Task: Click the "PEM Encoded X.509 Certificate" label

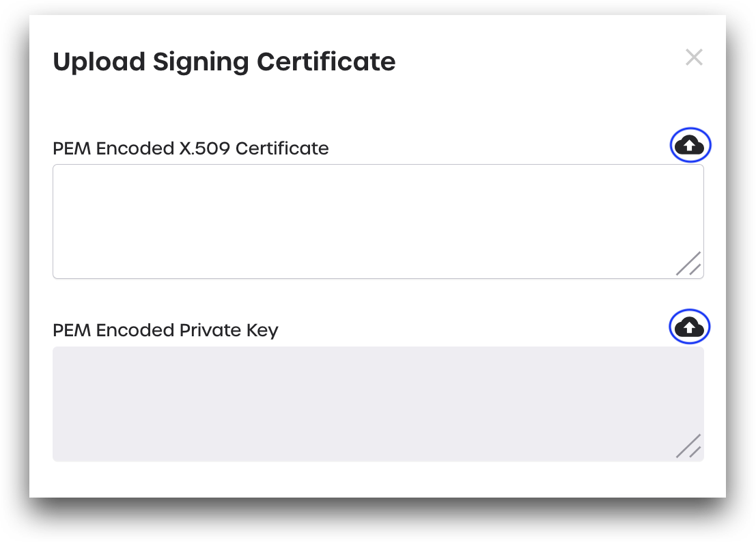Action: point(191,148)
